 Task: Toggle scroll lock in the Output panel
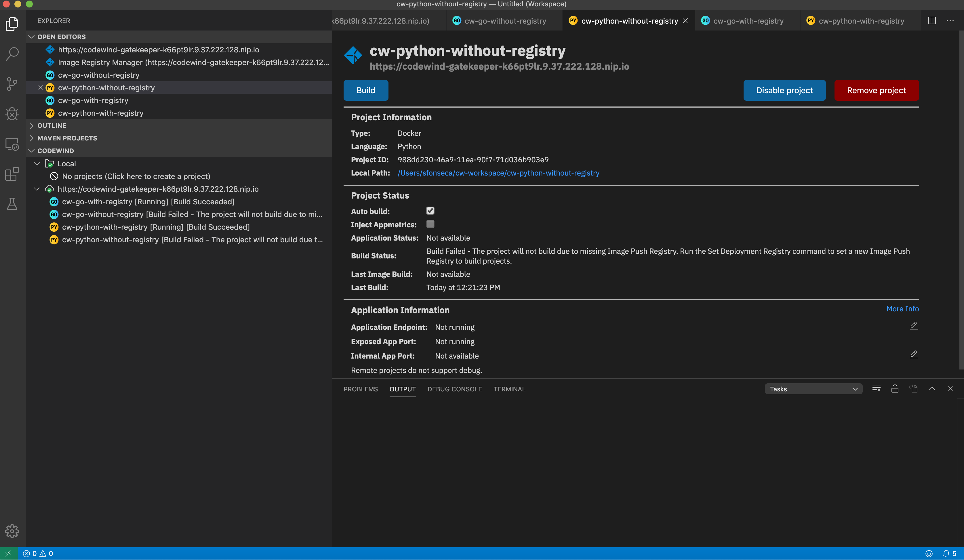pos(895,389)
